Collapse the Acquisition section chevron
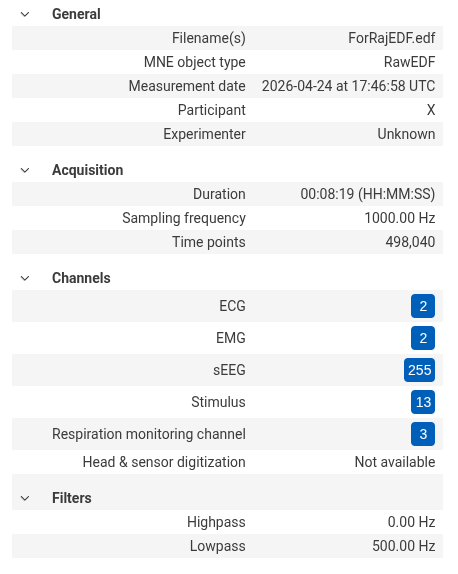 (25, 170)
